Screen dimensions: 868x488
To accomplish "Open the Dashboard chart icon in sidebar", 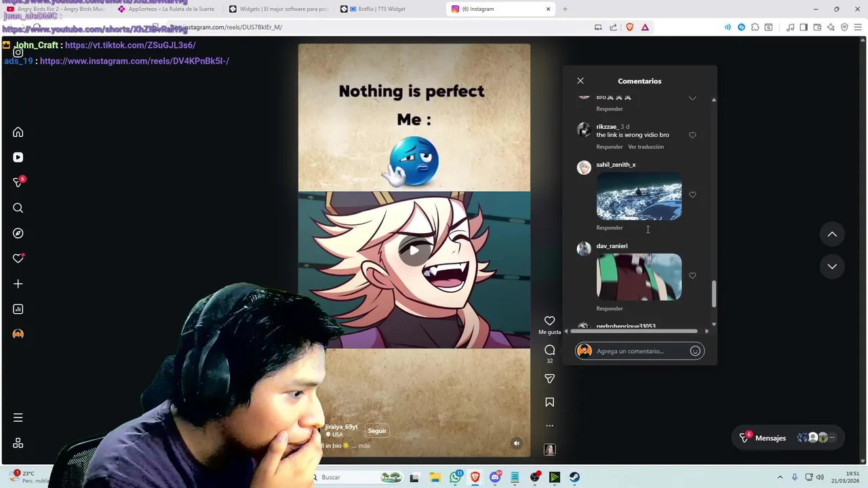I will point(18,309).
